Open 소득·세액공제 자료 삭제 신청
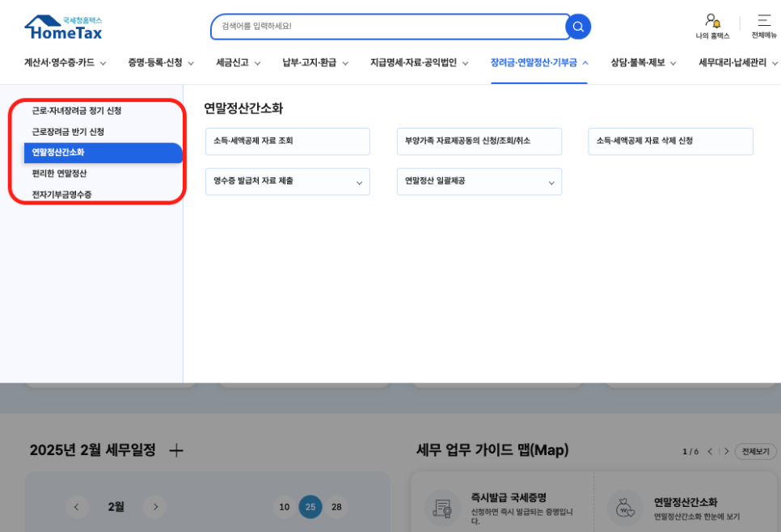Screen dimensions: 781x532 tap(670, 141)
